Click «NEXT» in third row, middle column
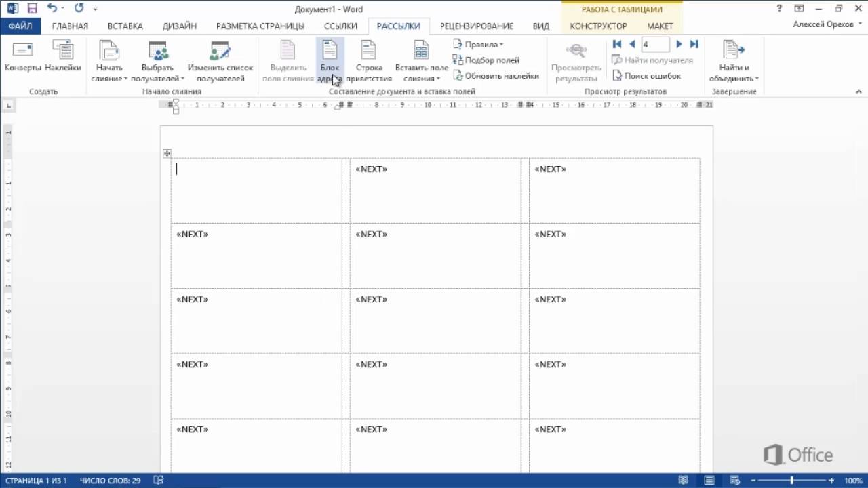 (371, 299)
